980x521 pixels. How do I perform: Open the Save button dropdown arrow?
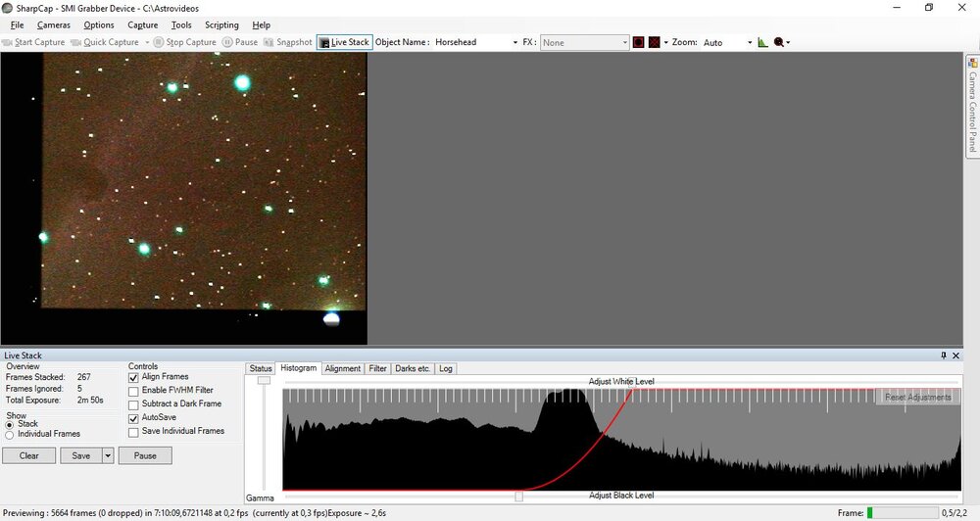pyautogui.click(x=108, y=455)
